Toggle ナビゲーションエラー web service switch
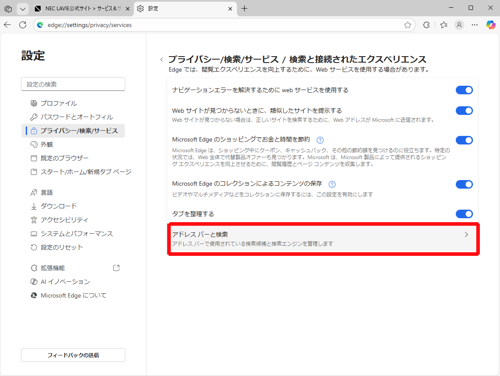Image resolution: width=500 pixels, height=376 pixels. 464,90
